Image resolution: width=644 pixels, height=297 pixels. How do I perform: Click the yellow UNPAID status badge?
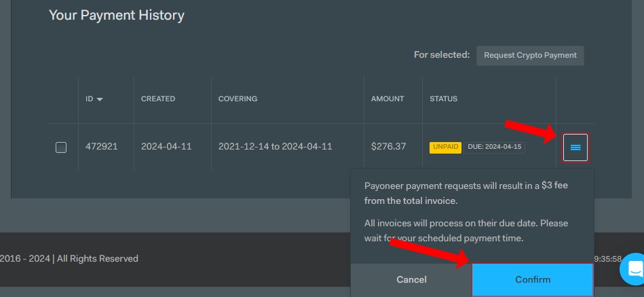[x=445, y=147]
